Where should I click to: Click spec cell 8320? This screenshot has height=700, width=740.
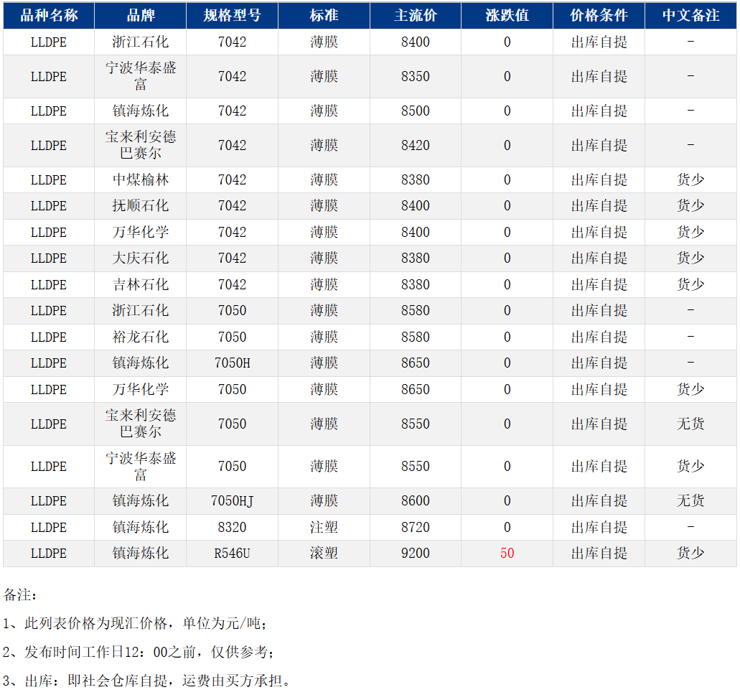point(233,527)
